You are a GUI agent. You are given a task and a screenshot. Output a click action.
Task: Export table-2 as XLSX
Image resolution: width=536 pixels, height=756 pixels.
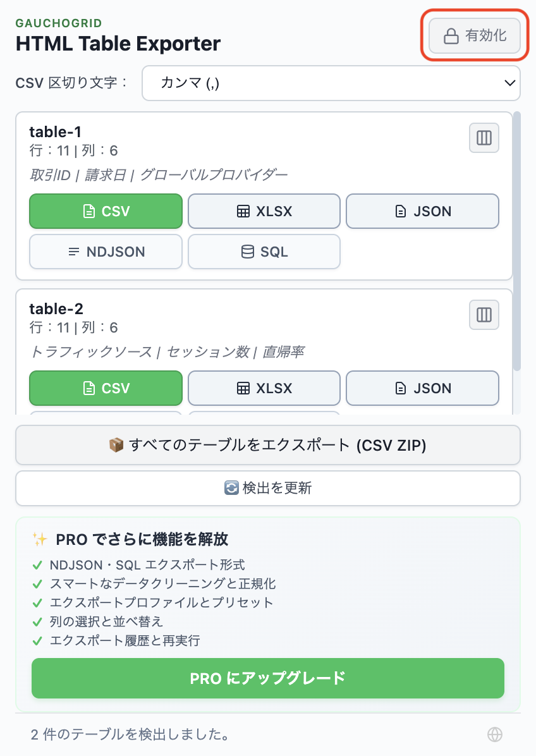tap(264, 388)
